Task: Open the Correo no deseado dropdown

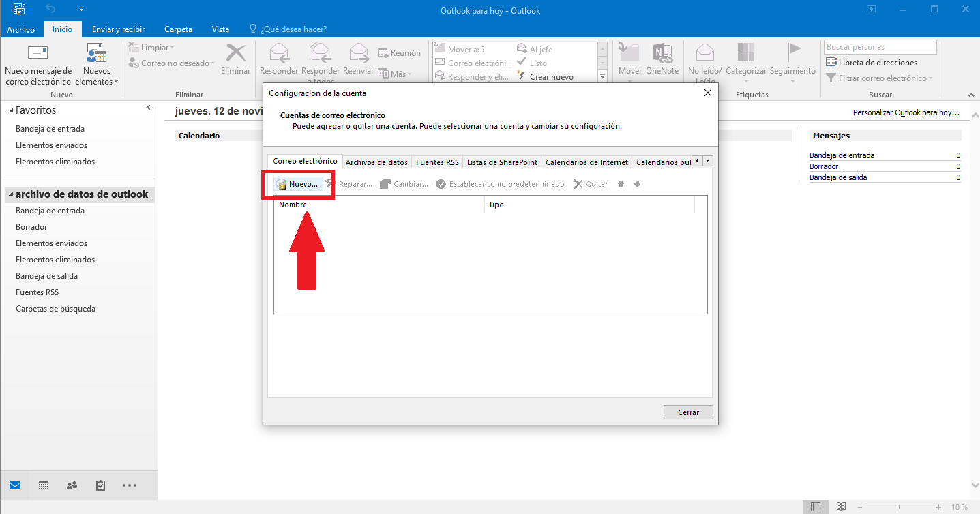Action: coord(172,63)
